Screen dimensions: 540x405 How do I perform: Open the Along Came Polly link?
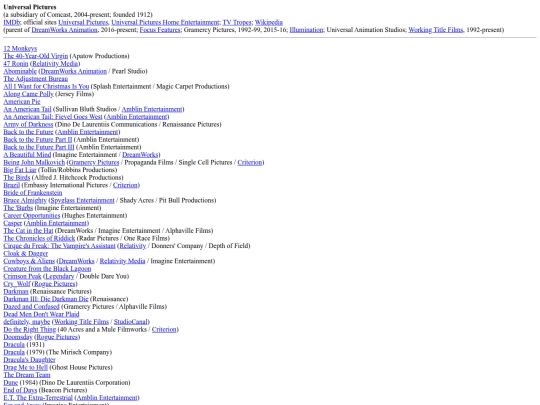click(29, 94)
